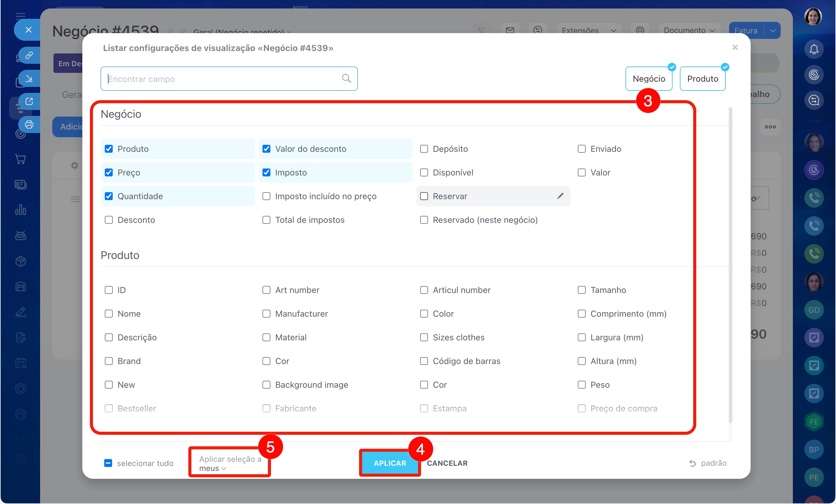Viewport: 836px width, 504px height.
Task: Click the APLICAR button
Action: [x=389, y=463]
